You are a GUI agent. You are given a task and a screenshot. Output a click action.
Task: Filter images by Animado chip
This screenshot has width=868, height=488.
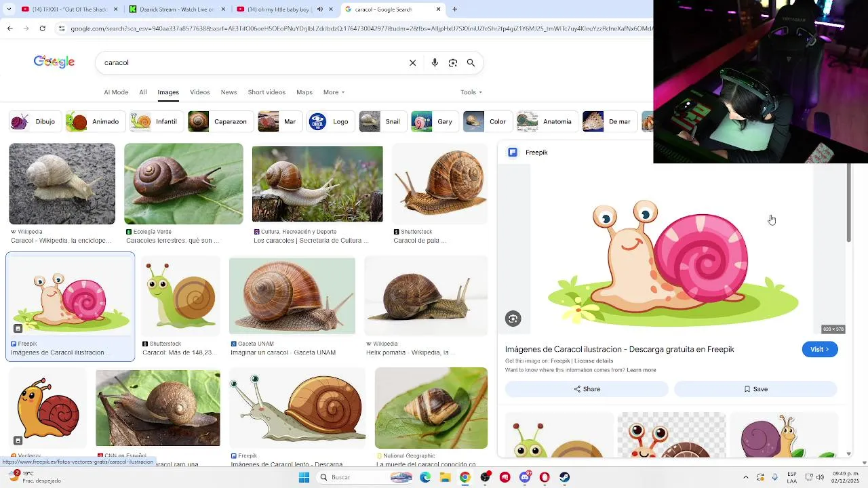pos(96,122)
